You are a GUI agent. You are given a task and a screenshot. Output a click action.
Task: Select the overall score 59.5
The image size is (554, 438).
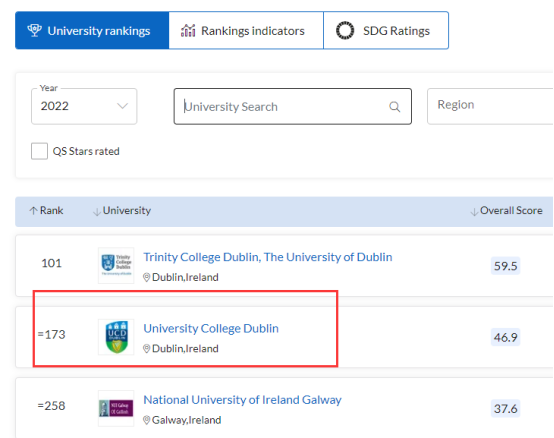tap(506, 266)
